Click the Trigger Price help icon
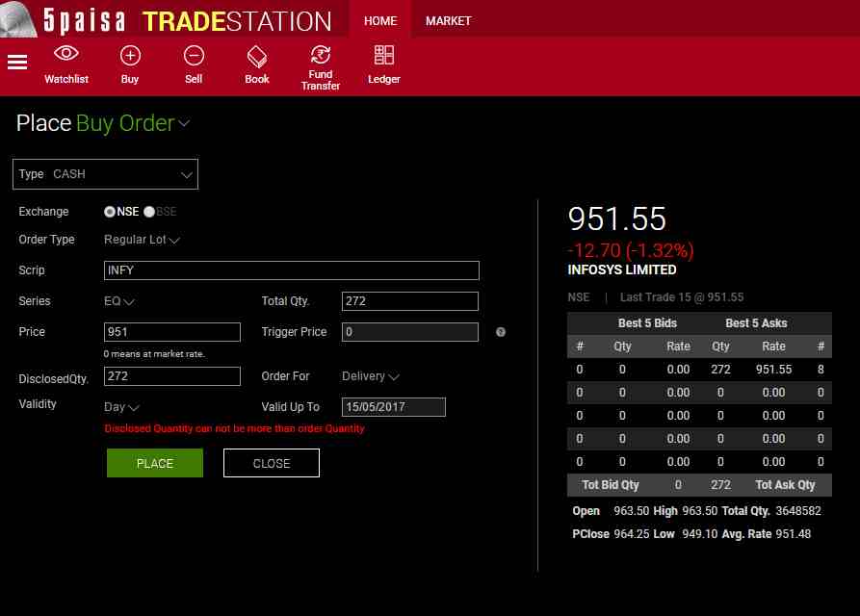 pyautogui.click(x=501, y=332)
